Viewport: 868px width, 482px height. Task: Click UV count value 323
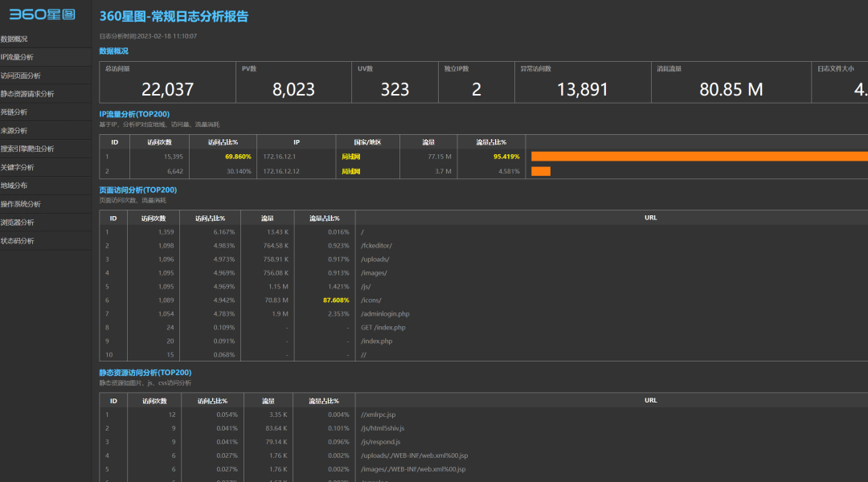pos(395,89)
